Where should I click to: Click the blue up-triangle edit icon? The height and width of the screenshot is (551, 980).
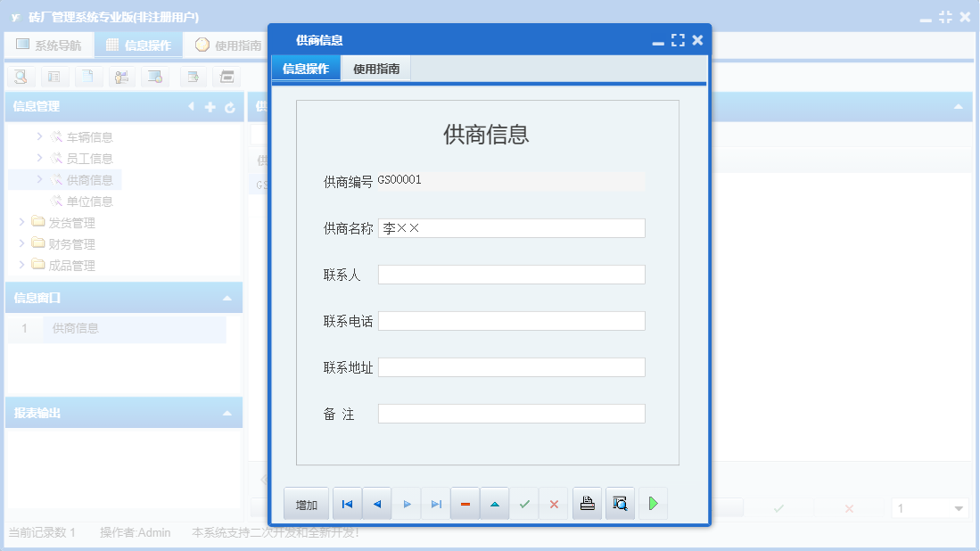(495, 503)
